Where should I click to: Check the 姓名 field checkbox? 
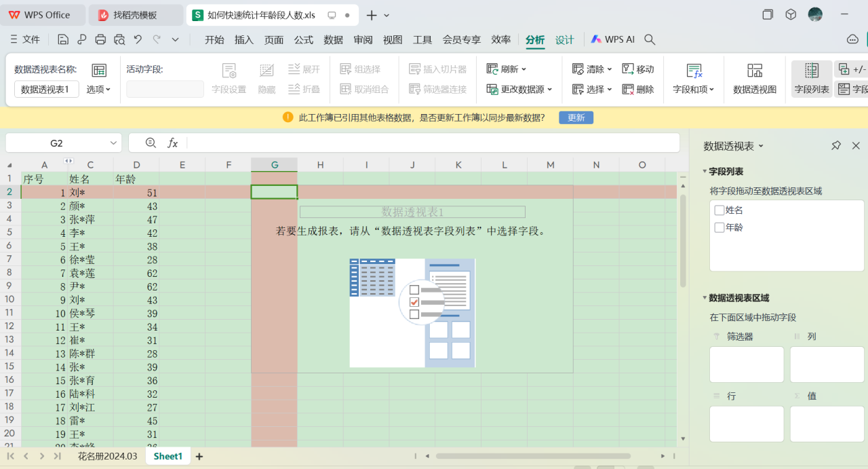[719, 210]
